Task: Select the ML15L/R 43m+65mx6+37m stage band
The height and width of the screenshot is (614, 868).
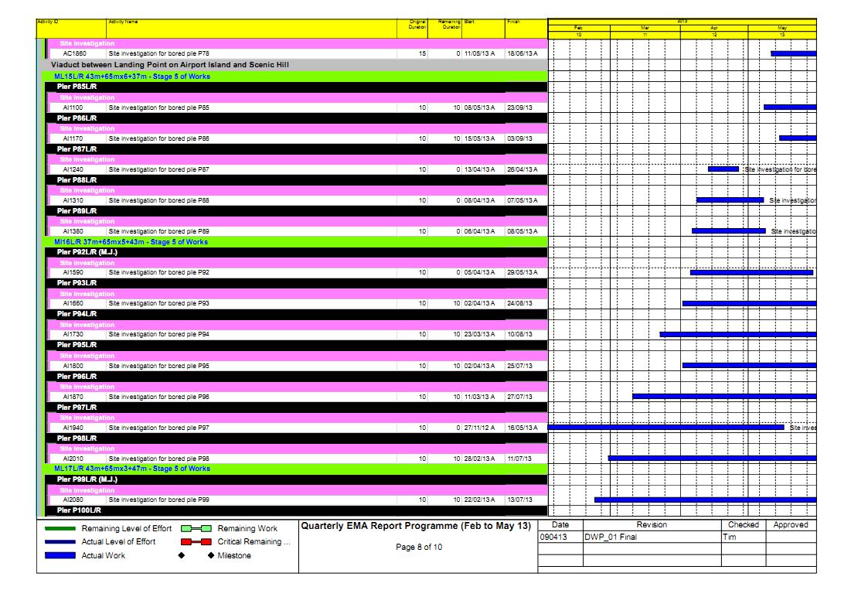Action: click(294, 77)
